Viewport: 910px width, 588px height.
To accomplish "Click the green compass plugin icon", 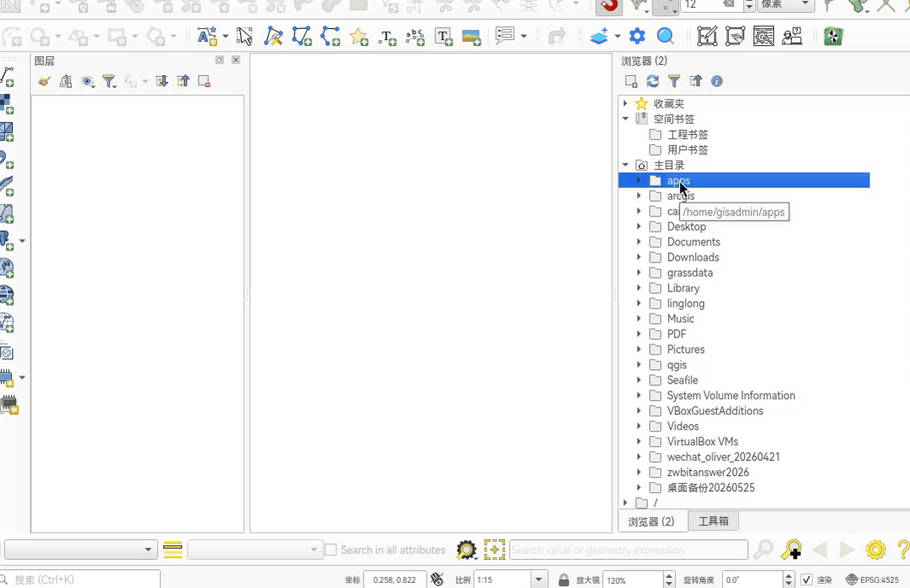I will coord(833,37).
